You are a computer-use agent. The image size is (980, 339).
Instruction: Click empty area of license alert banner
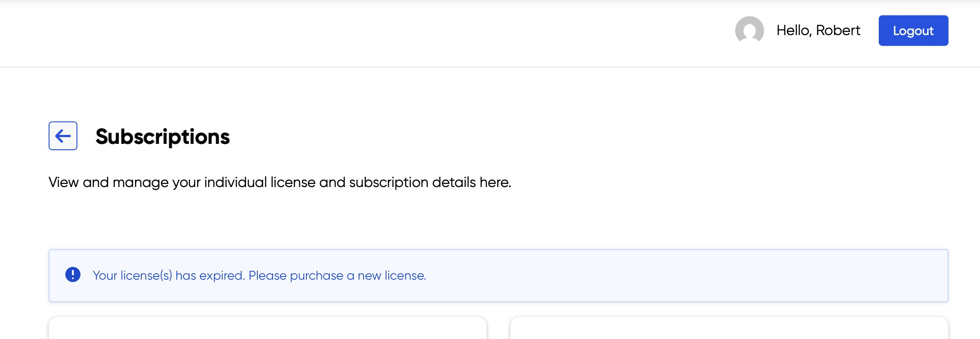[675, 275]
